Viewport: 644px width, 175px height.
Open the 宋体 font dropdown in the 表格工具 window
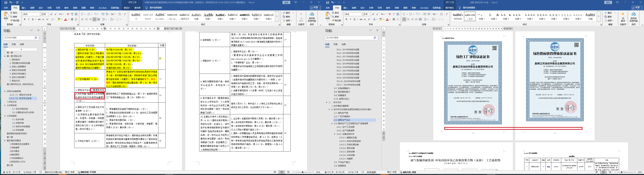40,14
